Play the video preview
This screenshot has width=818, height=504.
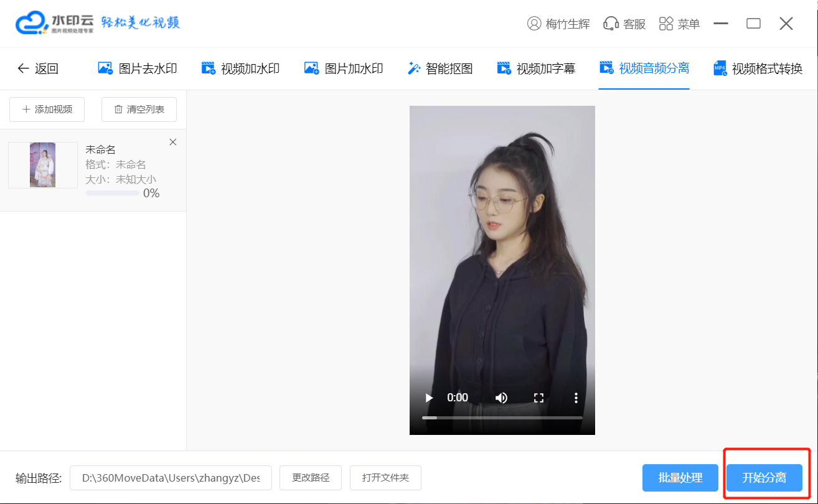tap(428, 398)
